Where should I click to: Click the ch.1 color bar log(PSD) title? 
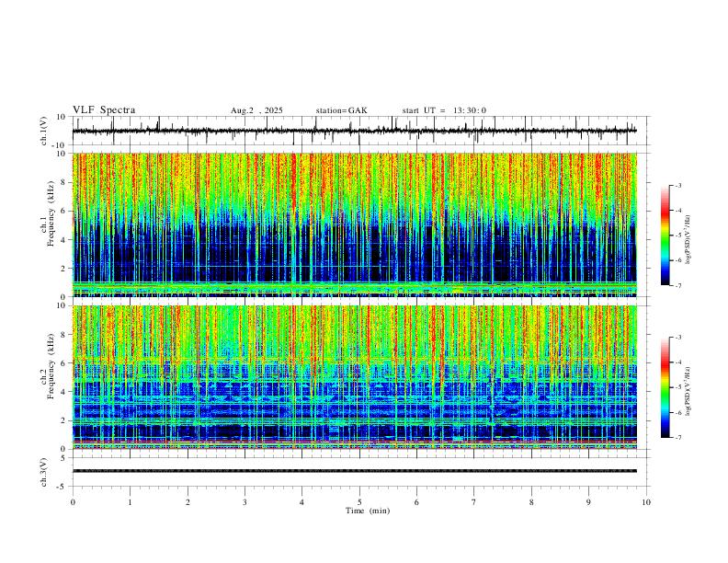[688, 240]
